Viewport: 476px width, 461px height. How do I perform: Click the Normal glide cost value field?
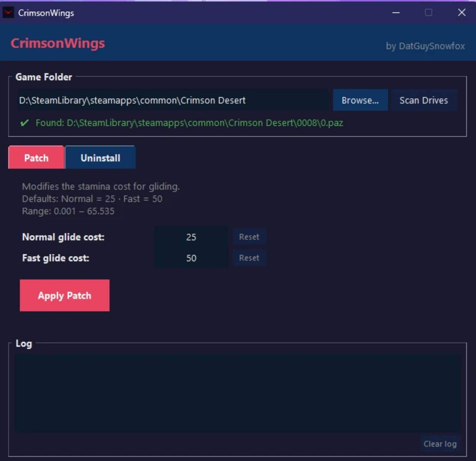coord(191,237)
